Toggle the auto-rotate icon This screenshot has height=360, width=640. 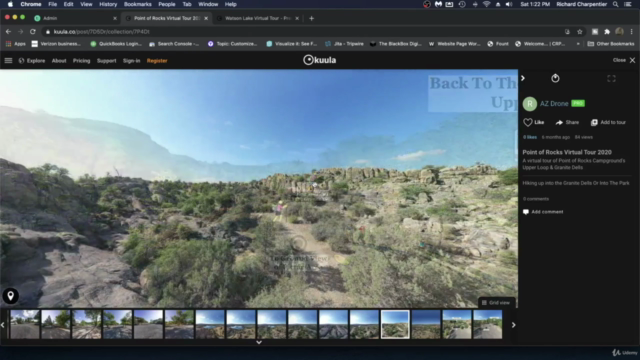point(555,78)
